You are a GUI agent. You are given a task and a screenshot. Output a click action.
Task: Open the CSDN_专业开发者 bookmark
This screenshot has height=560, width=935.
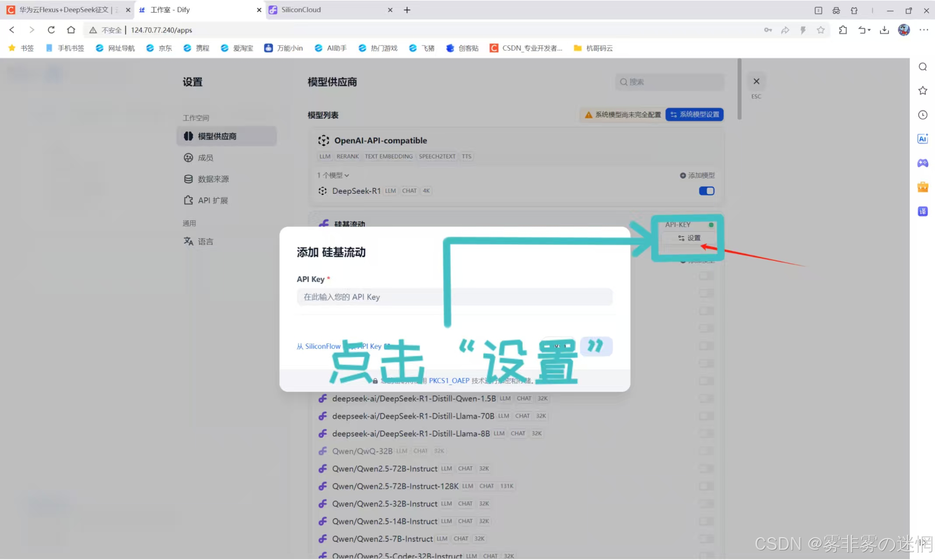click(x=526, y=48)
